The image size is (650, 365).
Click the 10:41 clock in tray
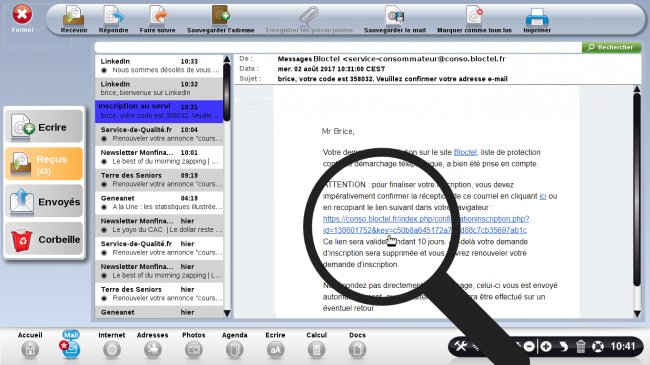point(623,346)
